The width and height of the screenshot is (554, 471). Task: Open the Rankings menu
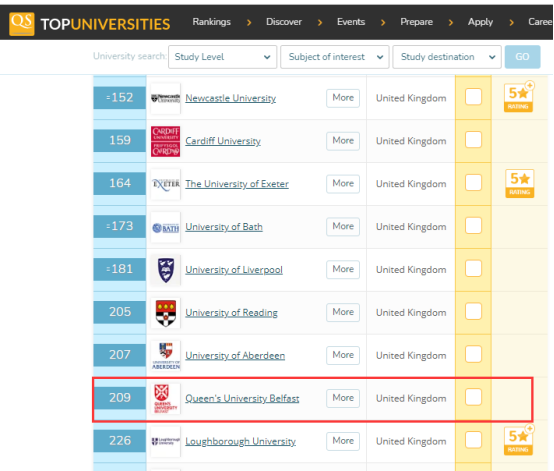pos(212,22)
